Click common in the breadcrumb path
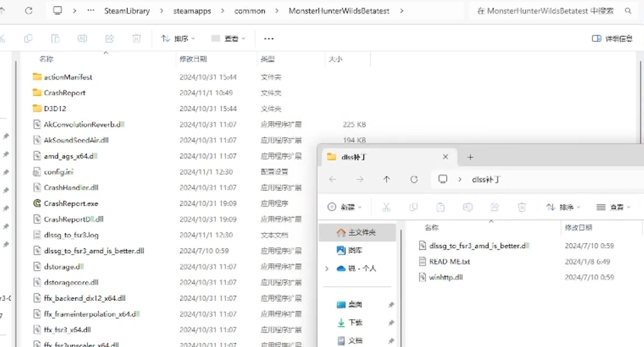644x347 pixels. pos(250,11)
